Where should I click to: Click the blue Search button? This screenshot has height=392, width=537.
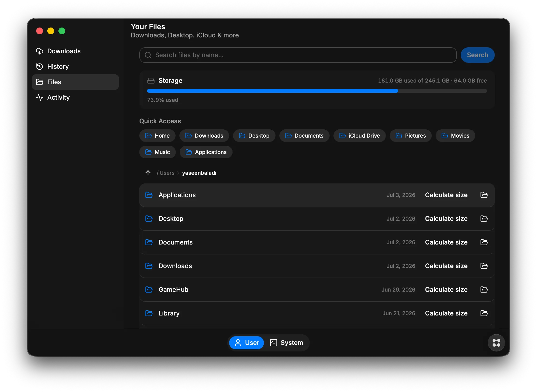(x=477, y=55)
